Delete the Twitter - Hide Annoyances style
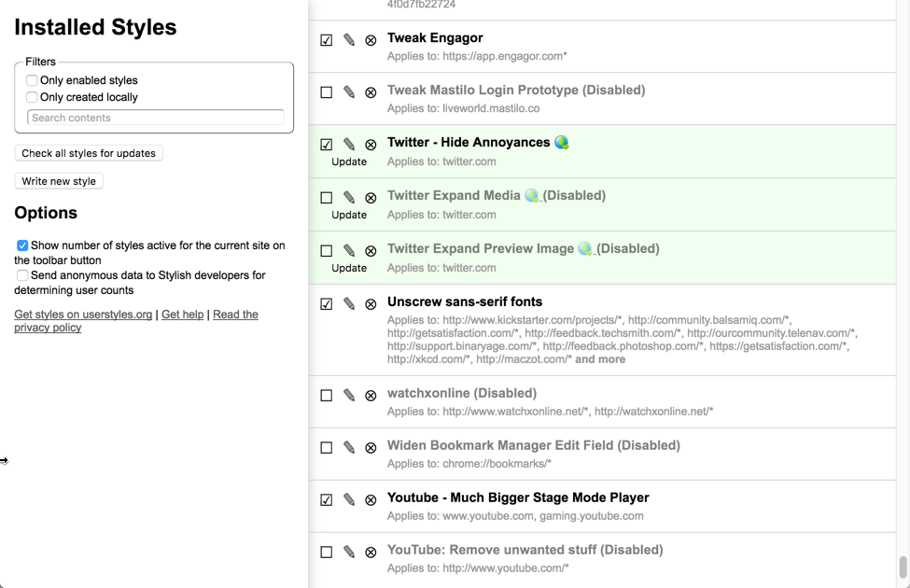 370,145
